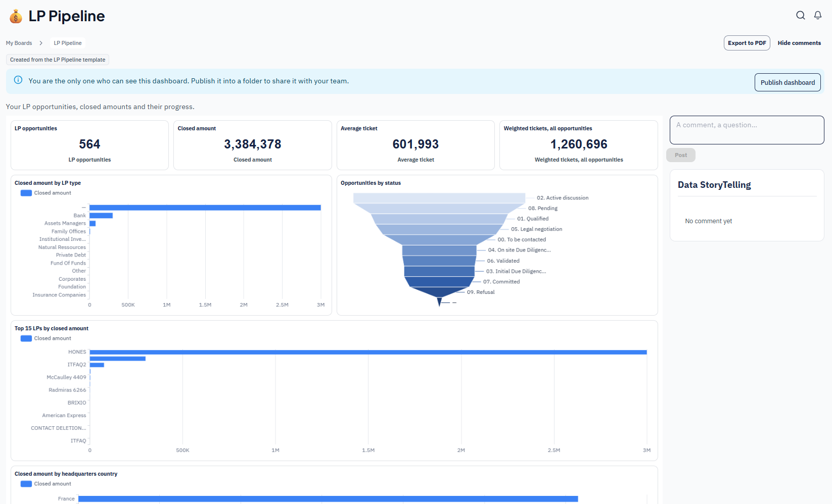The height and width of the screenshot is (504, 832).
Task: Focus the comment or question input box
Action: 747,130
